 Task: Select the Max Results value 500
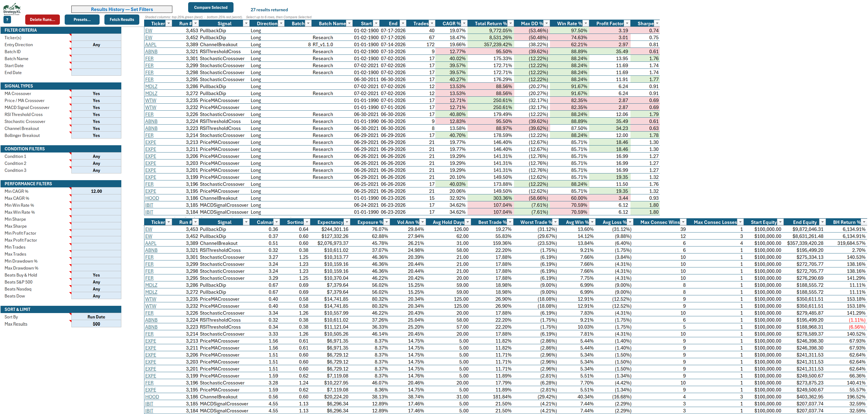(96, 324)
